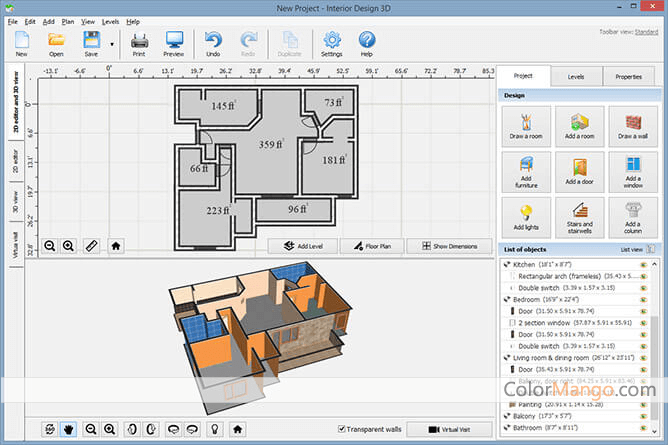Image resolution: width=668 pixels, height=445 pixels.
Task: Toggle visibility of the Bathroom row
Action: click(x=643, y=428)
